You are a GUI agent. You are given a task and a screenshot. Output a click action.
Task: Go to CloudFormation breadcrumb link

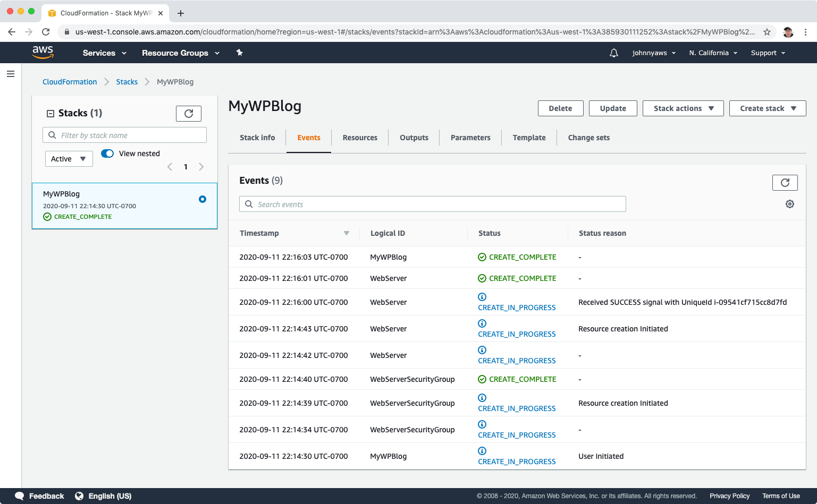tap(70, 82)
